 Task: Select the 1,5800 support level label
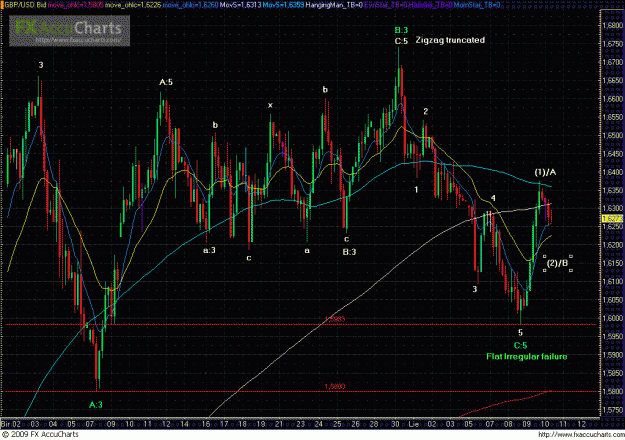coord(335,386)
